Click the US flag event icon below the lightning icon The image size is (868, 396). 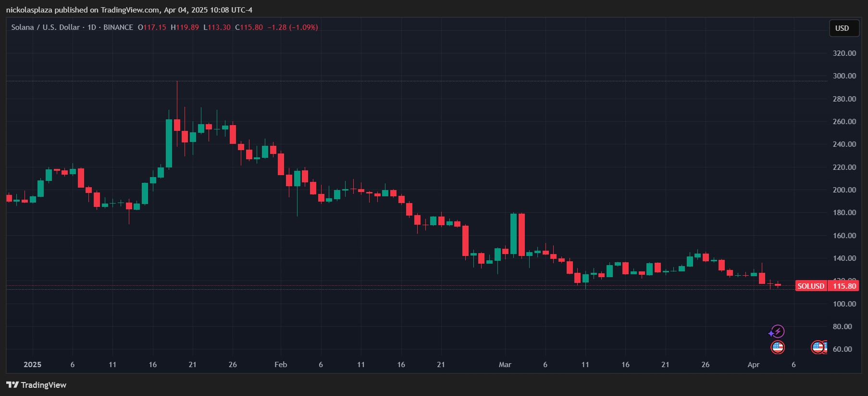tap(777, 347)
